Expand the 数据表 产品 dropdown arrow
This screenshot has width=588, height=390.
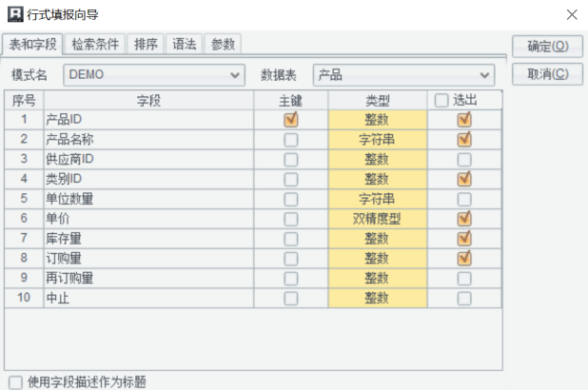(x=484, y=75)
